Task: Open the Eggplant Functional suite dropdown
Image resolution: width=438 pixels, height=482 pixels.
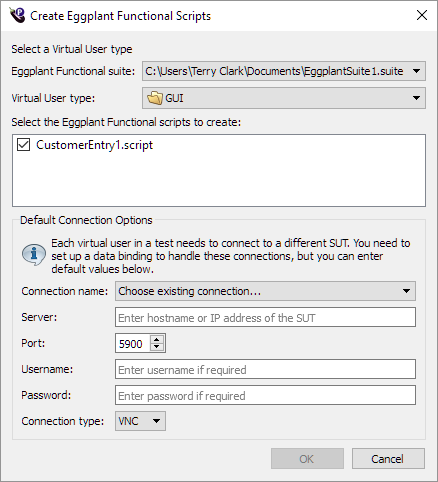Action: tap(284, 71)
